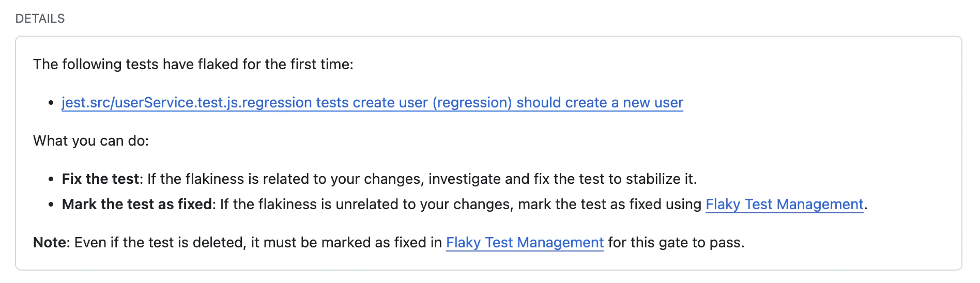Viewport: 980px width, 283px height.
Task: Click bullet point before 'Fix the test'
Action: 51,180
